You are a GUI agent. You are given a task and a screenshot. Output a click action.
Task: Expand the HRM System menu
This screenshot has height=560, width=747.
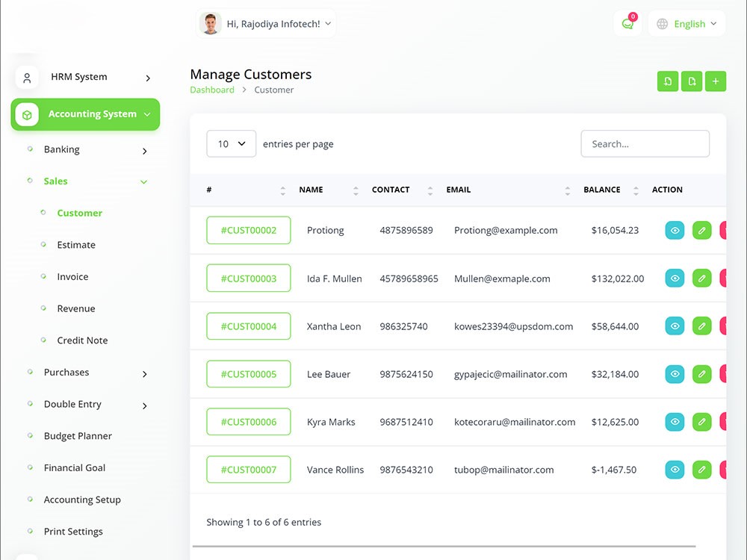point(148,78)
